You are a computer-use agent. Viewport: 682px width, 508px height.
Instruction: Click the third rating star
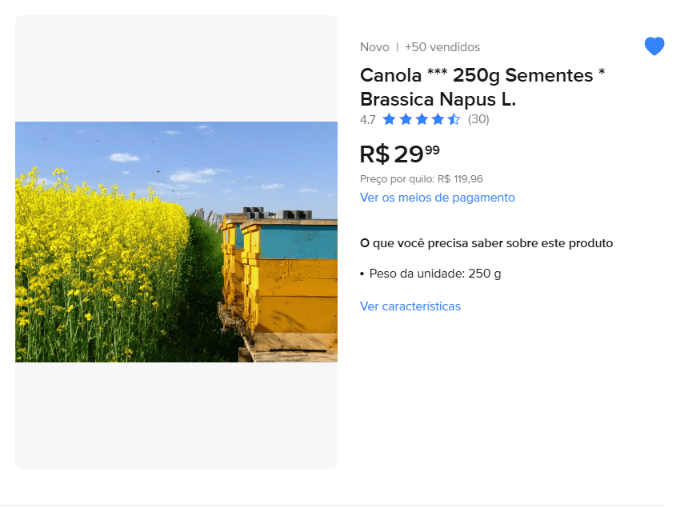(421, 119)
